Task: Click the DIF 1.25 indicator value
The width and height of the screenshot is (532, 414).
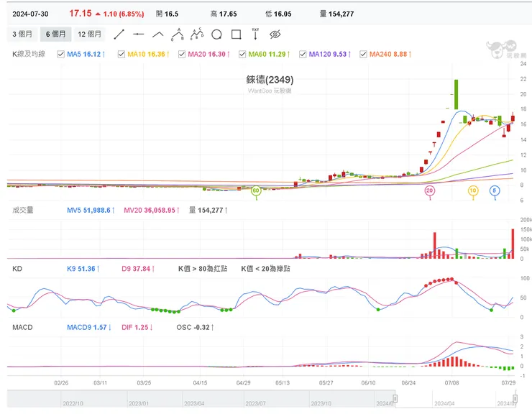Action: (137, 328)
